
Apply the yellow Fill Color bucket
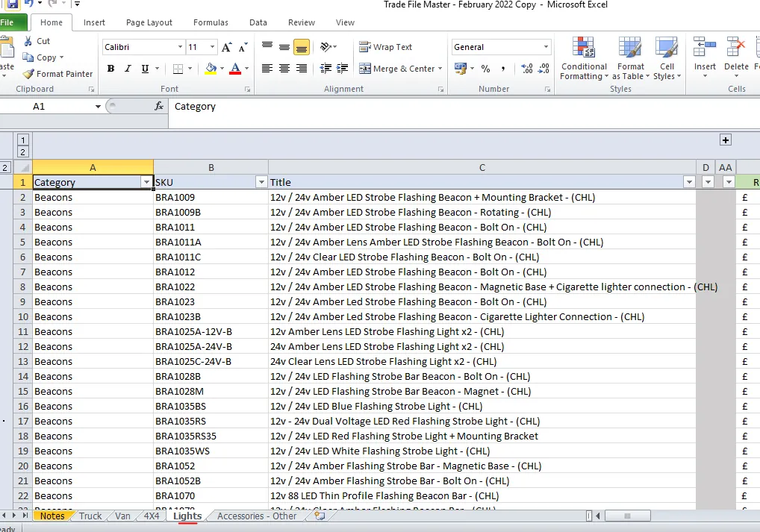[x=211, y=69]
